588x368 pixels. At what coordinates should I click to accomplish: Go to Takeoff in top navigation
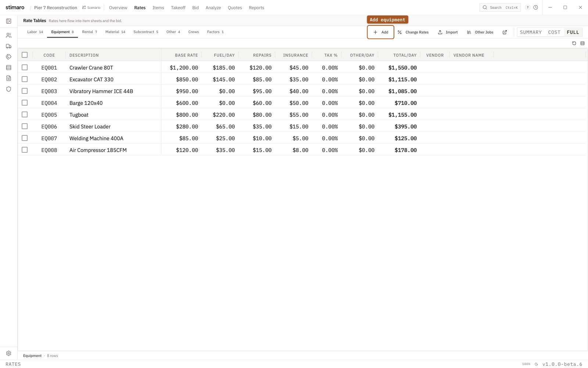tap(178, 8)
